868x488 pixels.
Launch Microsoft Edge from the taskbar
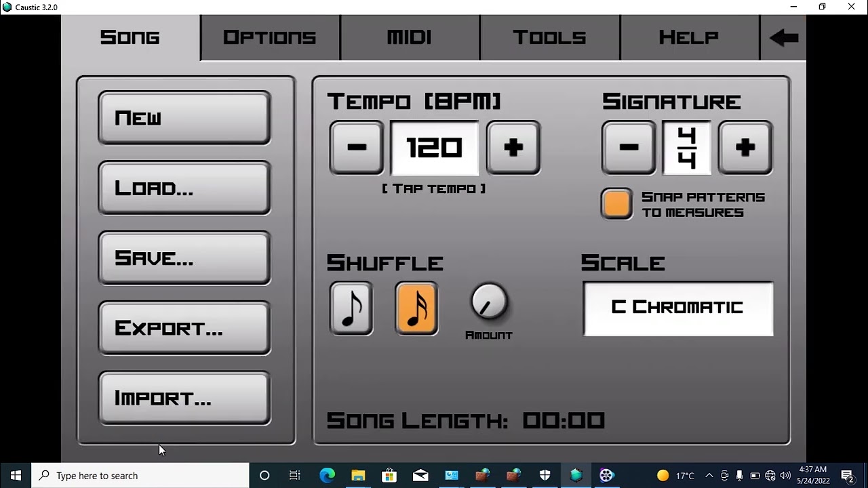(x=327, y=475)
